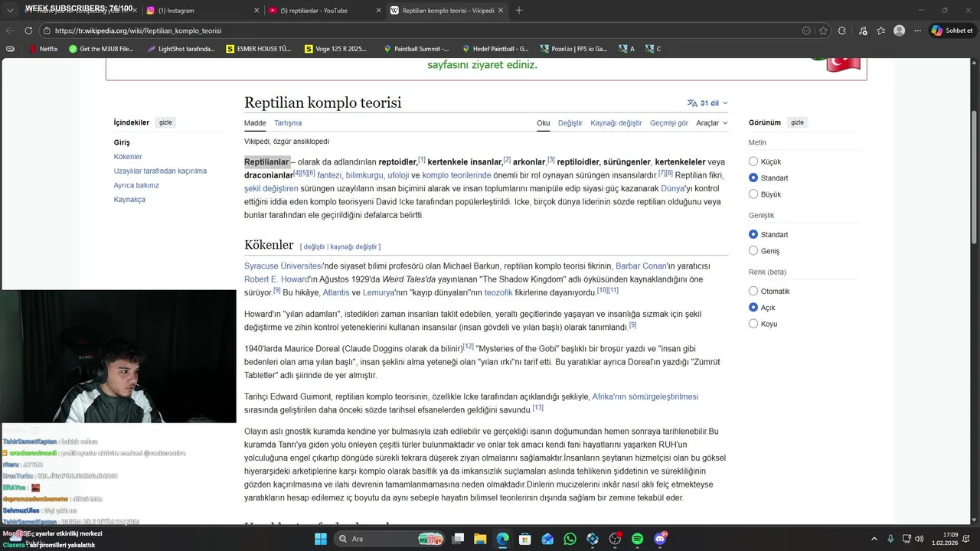Open Microsoft Edge from the taskbar
The height and width of the screenshot is (551, 980).
[502, 539]
